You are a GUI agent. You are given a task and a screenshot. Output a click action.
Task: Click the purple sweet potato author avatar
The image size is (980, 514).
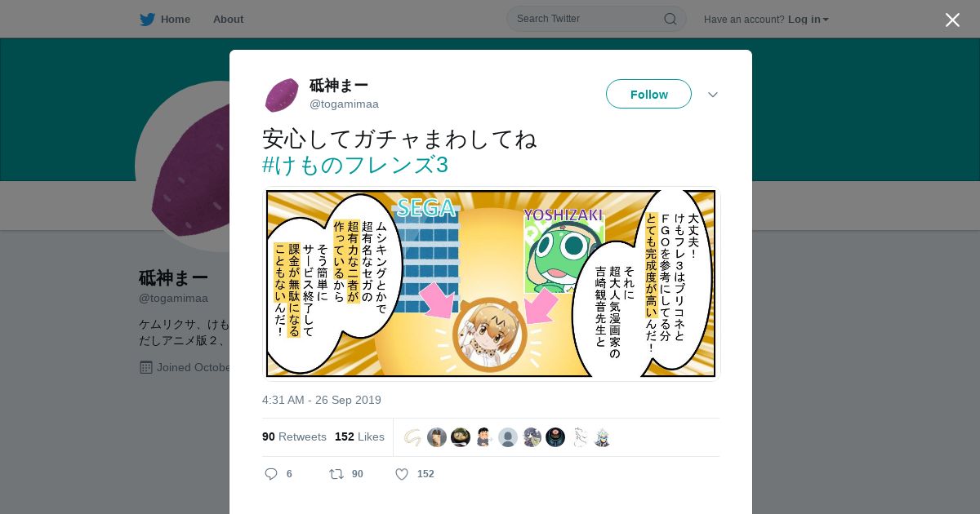click(282, 95)
